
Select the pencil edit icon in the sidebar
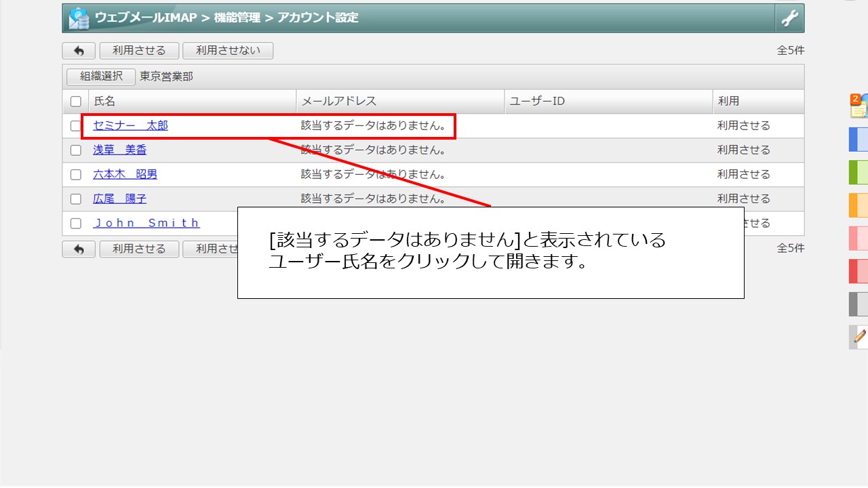[x=859, y=337]
